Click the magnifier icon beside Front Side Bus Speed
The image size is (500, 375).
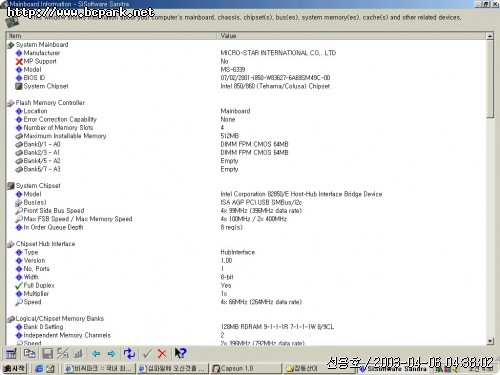click(x=19, y=211)
